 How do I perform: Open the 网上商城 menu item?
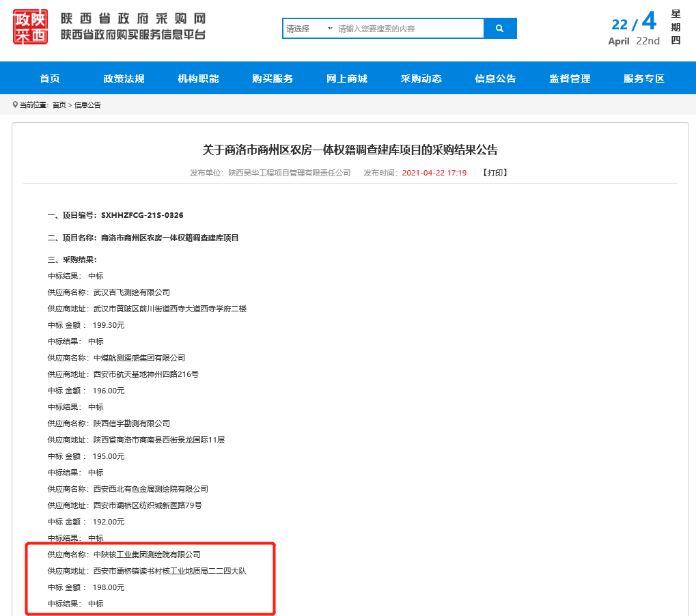[x=347, y=79]
